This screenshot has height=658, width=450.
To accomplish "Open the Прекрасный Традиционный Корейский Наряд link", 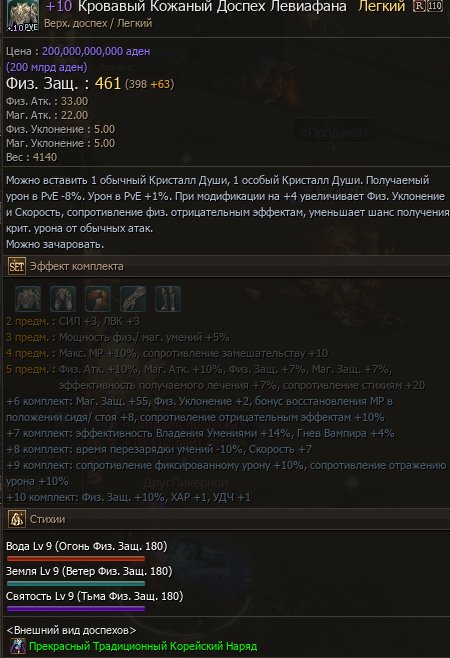I will (143, 646).
